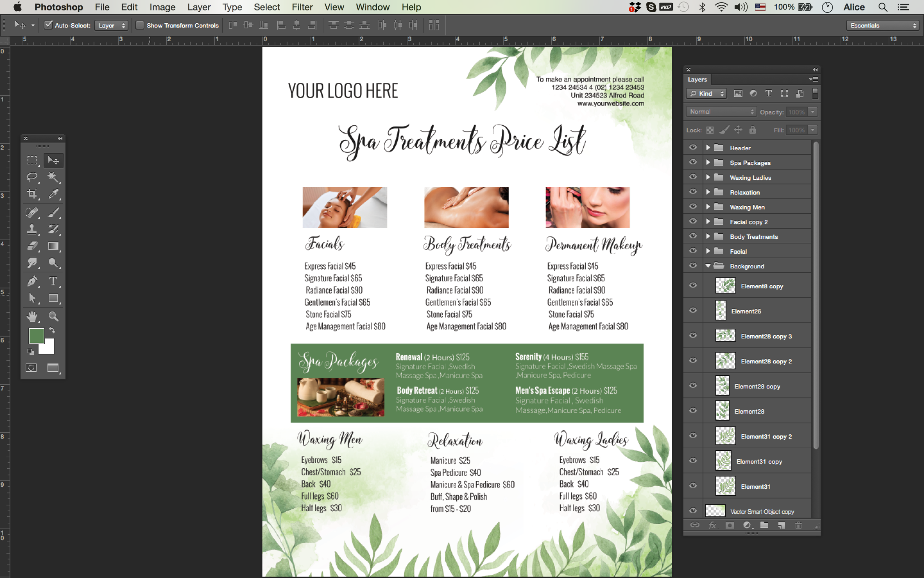
Task: Open the Layer menu
Action: pos(199,7)
